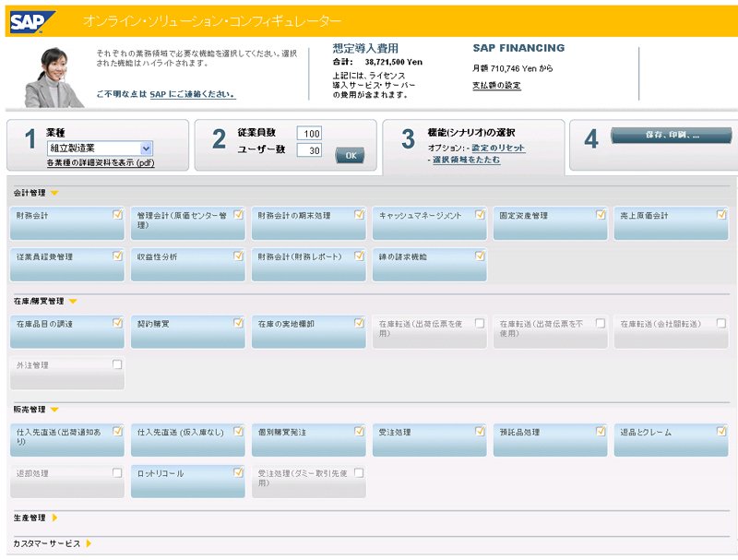Check the 受注処理(ダミー取引先使用) checkbox

click(359, 473)
